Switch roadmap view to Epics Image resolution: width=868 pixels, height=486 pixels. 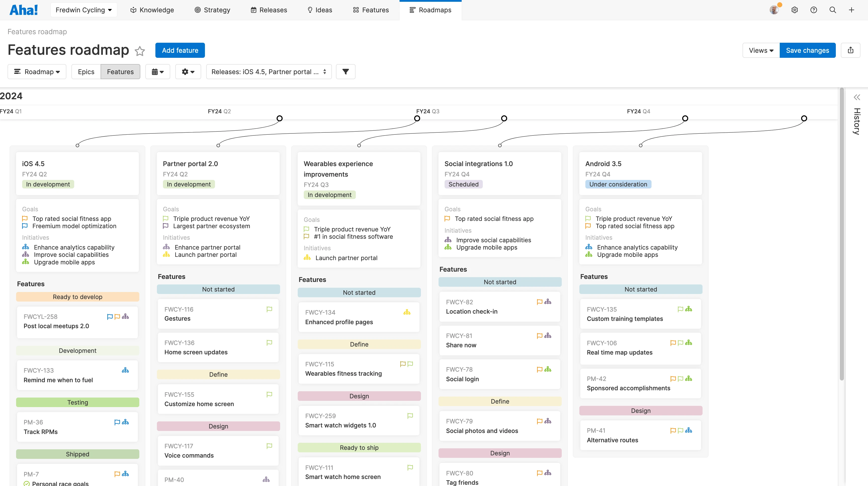point(86,71)
